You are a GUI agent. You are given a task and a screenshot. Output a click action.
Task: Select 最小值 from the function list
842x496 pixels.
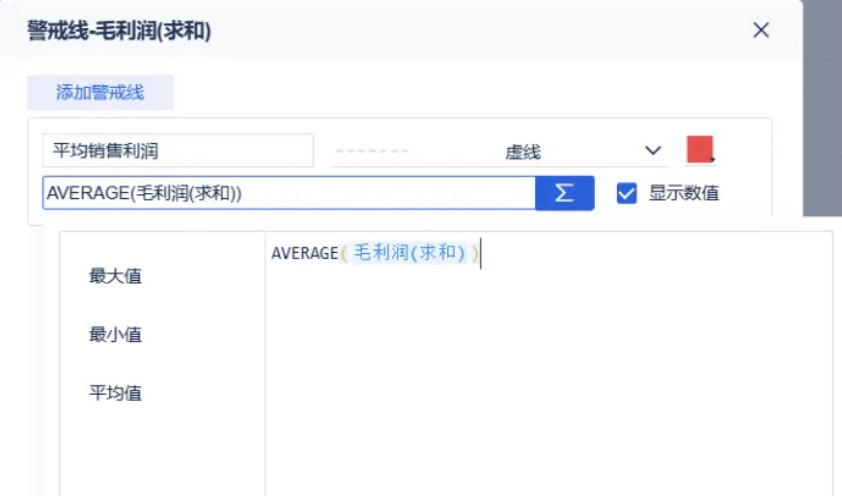pyautogui.click(x=115, y=334)
